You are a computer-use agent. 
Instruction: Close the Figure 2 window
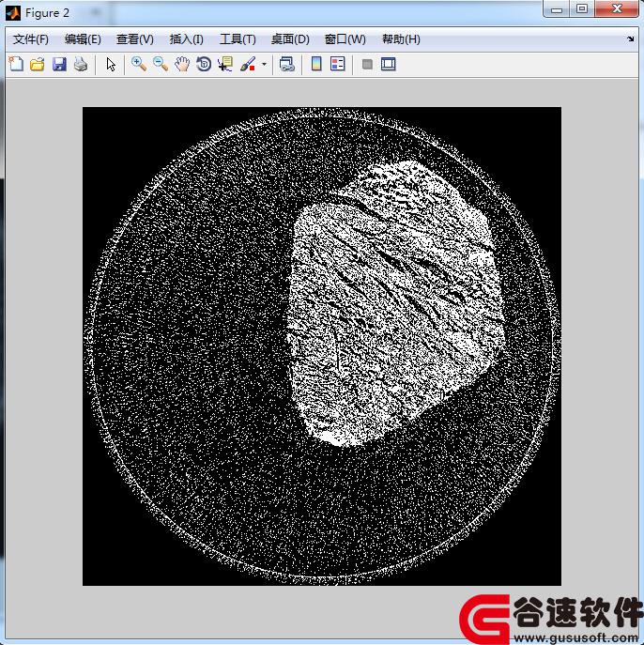(617, 8)
